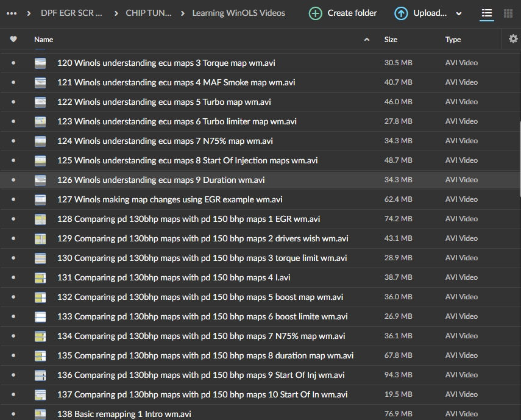Screen dimensions: 521x420
Task: Click video icon for 122 Turbo map file
Action: click(x=40, y=102)
